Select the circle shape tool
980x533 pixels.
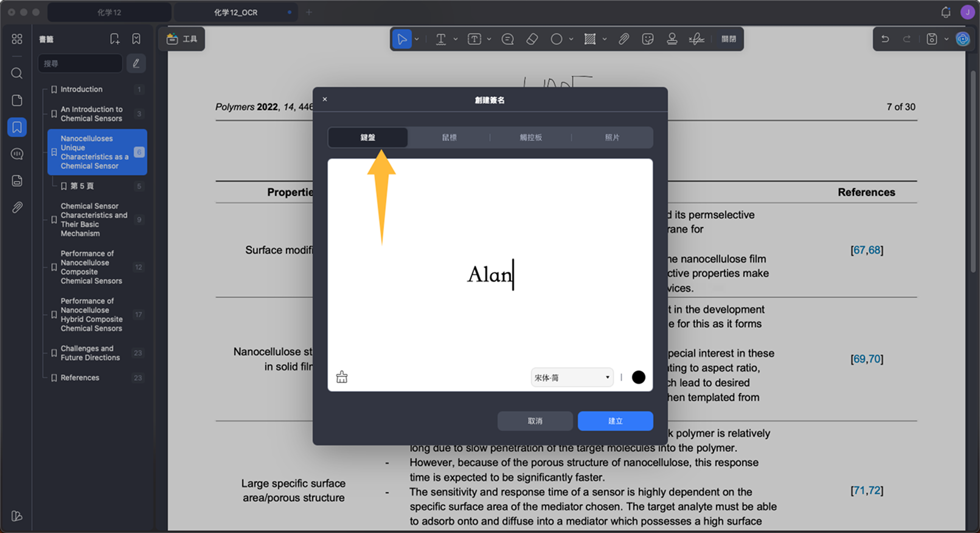[x=556, y=39]
